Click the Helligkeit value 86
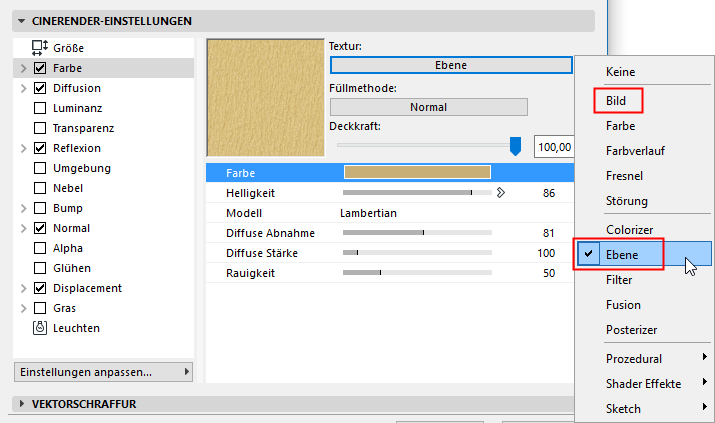The height and width of the screenshot is (423, 715). (x=549, y=193)
